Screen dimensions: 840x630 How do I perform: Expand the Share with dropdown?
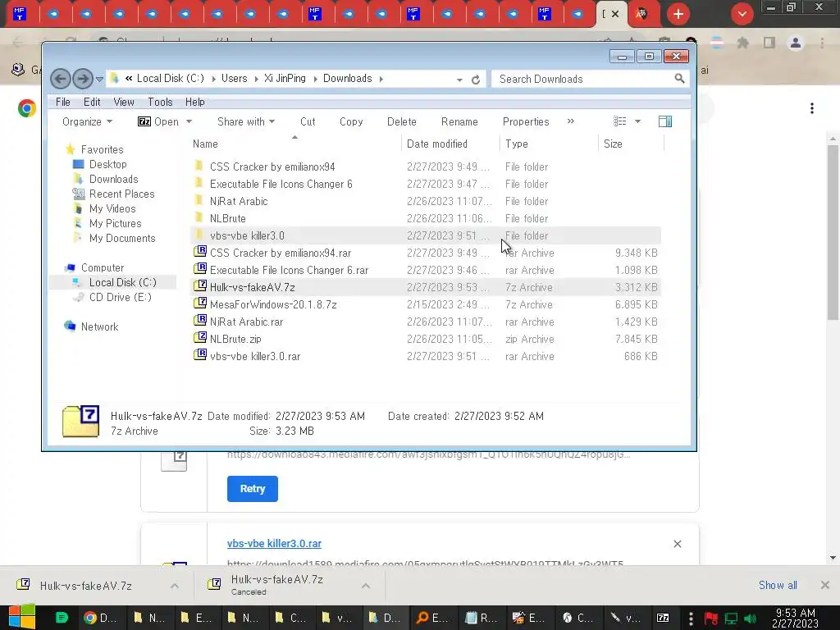point(246,121)
